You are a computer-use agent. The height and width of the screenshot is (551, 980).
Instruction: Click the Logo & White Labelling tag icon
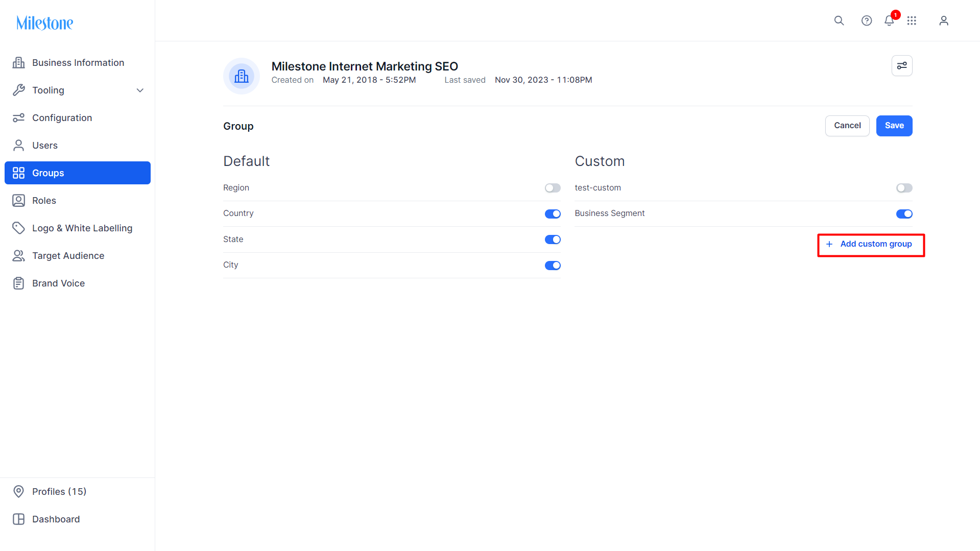tap(19, 228)
